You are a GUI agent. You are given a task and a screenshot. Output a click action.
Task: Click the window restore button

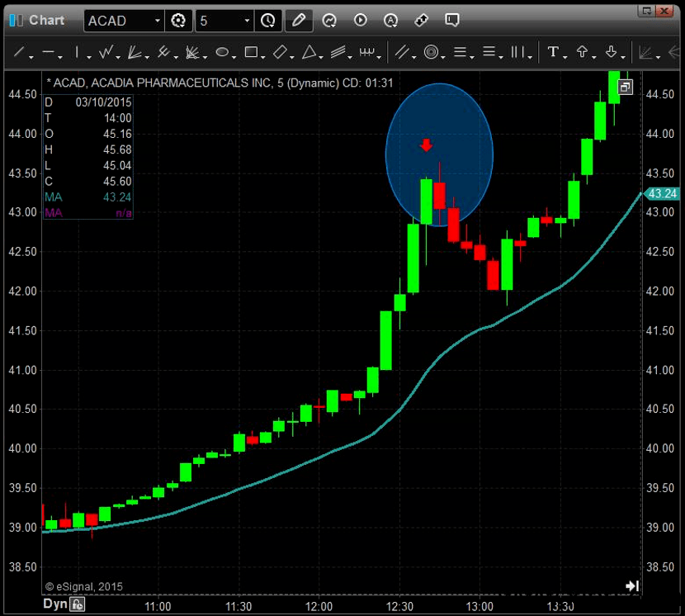(646, 11)
